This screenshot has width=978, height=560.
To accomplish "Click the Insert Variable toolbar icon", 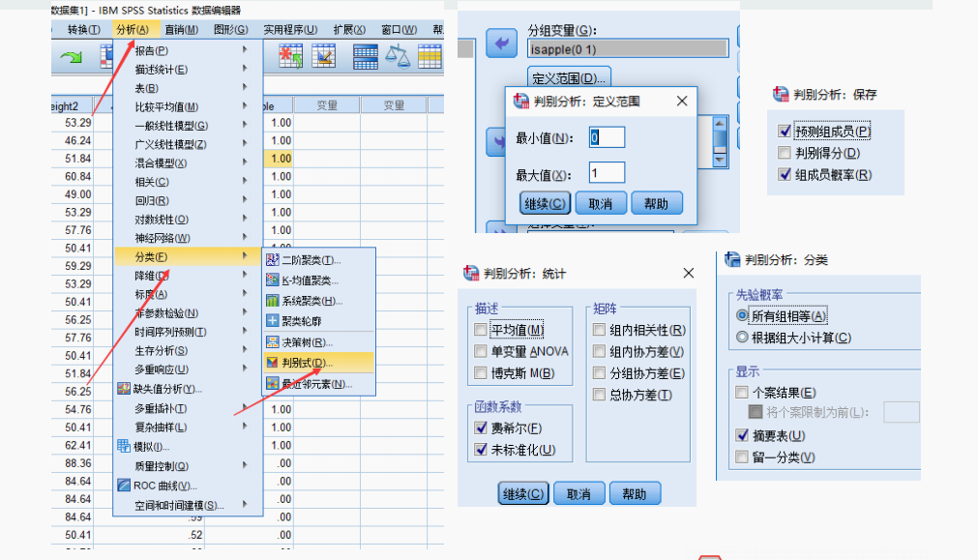I will pyautogui.click(x=290, y=58).
